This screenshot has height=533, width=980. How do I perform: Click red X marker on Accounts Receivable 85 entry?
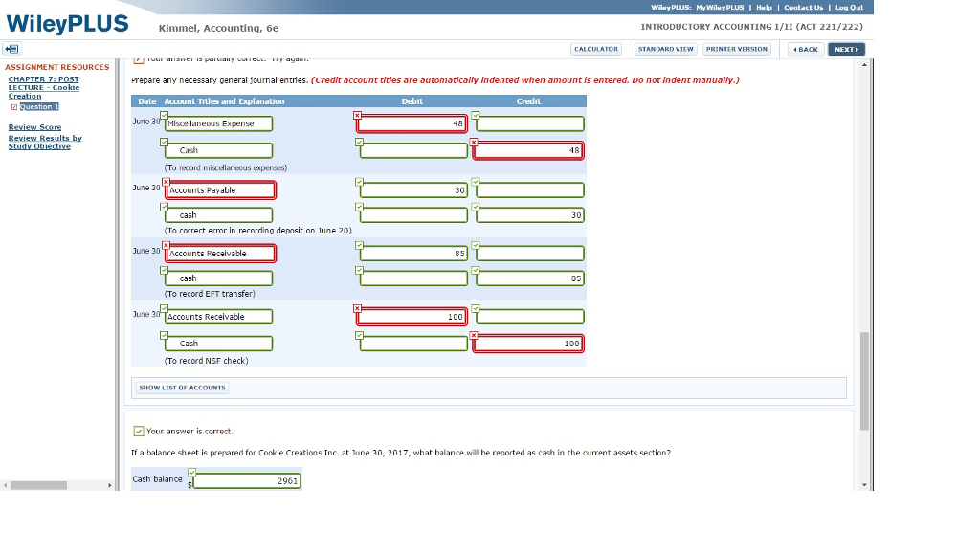click(x=166, y=244)
